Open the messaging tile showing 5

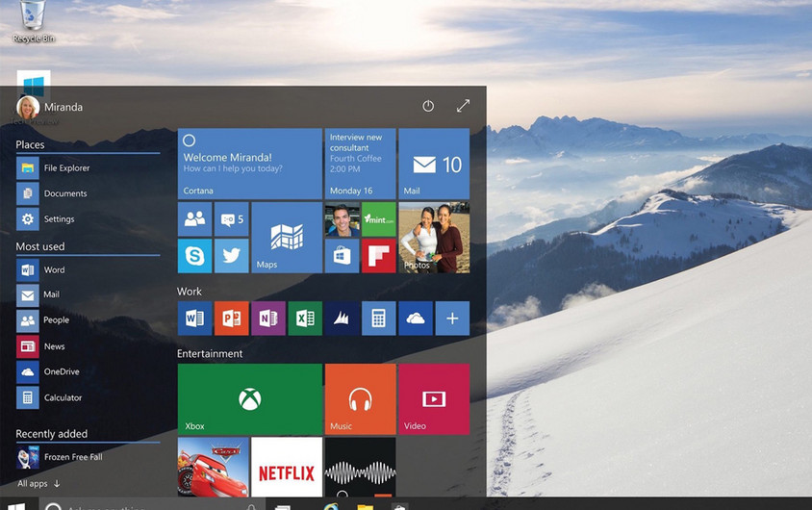[232, 219]
